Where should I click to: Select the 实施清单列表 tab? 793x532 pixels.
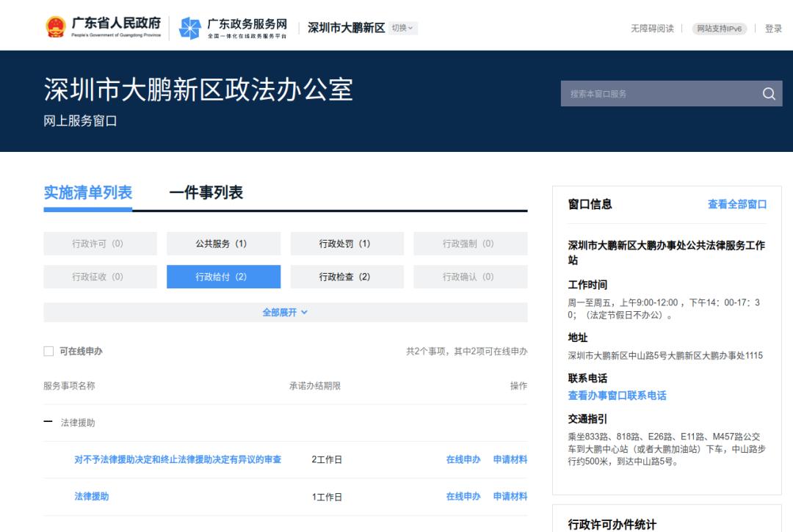click(x=88, y=193)
